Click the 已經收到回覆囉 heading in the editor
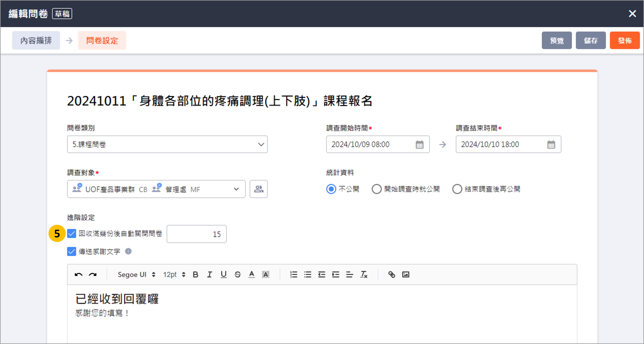Viewport: 644px width, 344px height. tap(117, 299)
